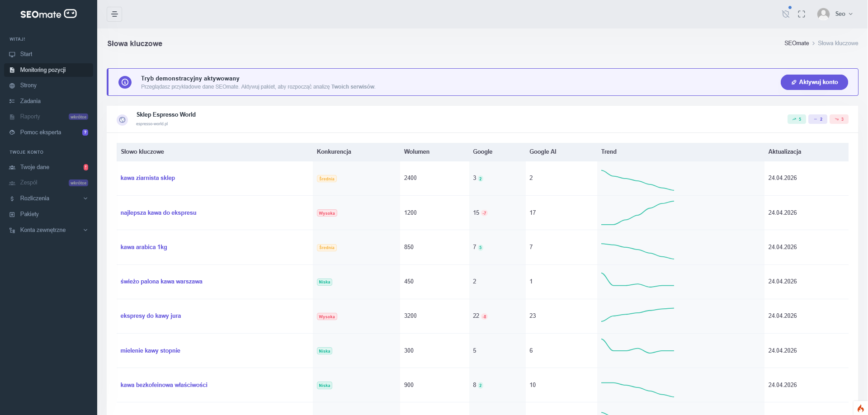The width and height of the screenshot is (868, 415).
Task: Click the SEOmate logo
Action: point(48,14)
